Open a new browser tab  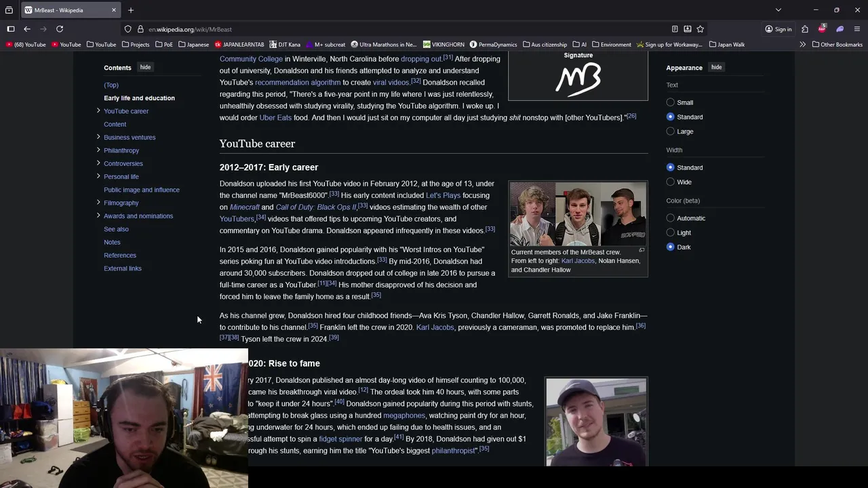click(131, 10)
